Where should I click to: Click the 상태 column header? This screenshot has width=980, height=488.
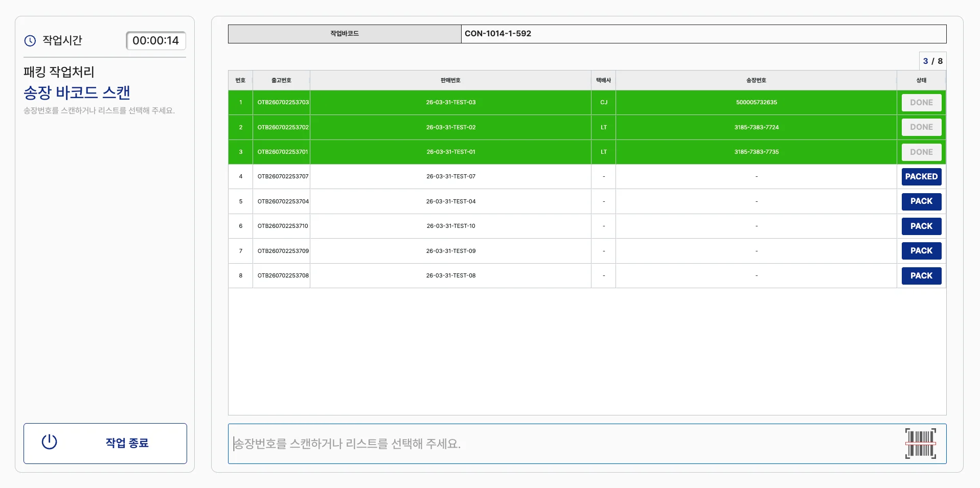pos(921,80)
